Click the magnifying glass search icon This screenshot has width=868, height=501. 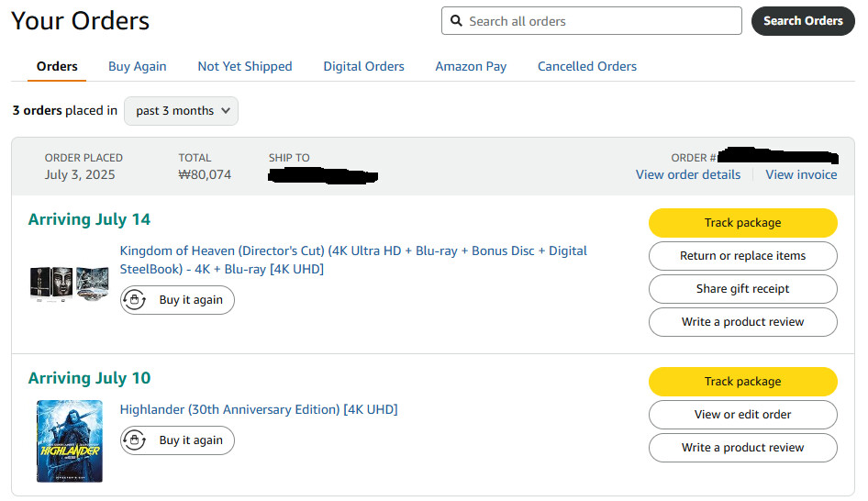(457, 21)
